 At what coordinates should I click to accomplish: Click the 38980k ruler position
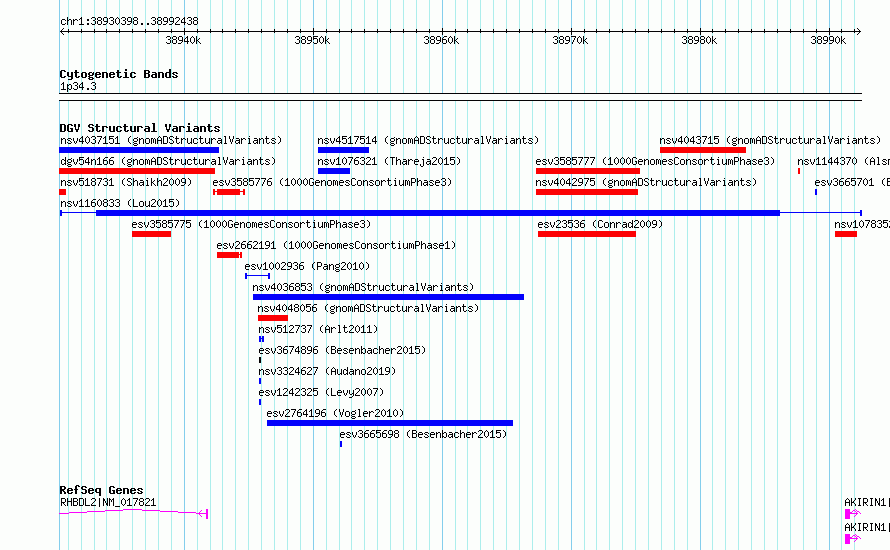click(699, 40)
